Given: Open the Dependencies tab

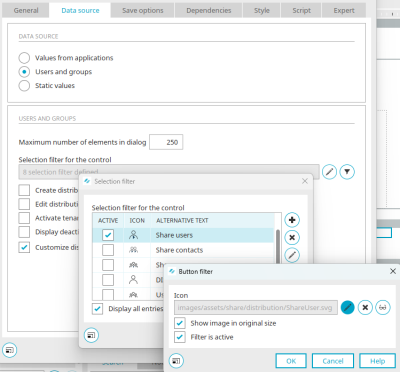Looking at the screenshot, I should pos(209,10).
